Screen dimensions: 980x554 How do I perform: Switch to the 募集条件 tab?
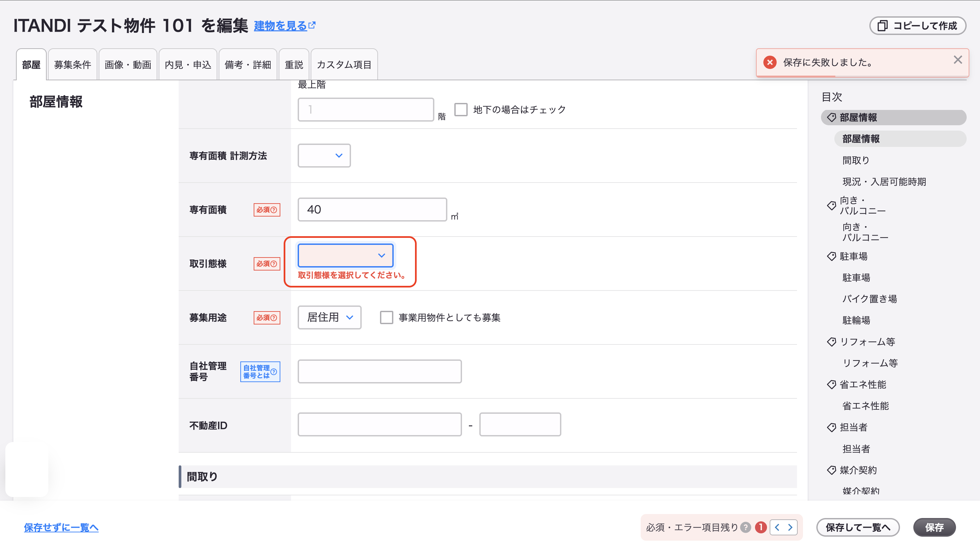pos(72,65)
